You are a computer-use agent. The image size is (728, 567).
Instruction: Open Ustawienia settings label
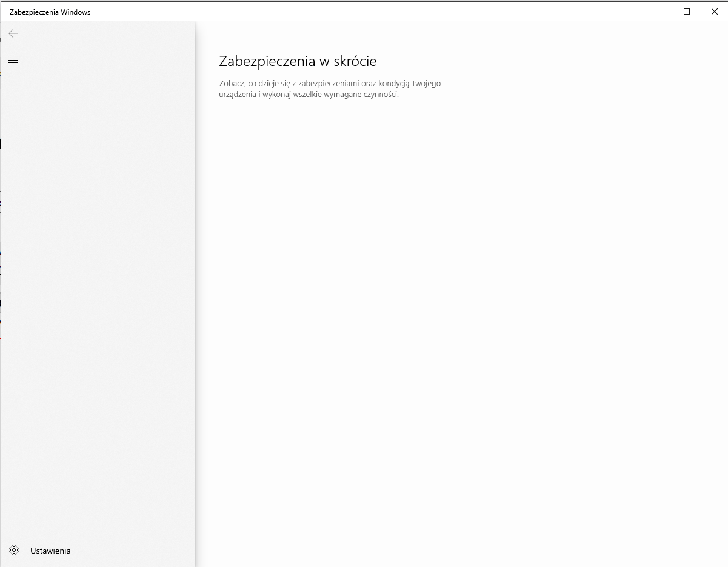coord(50,551)
